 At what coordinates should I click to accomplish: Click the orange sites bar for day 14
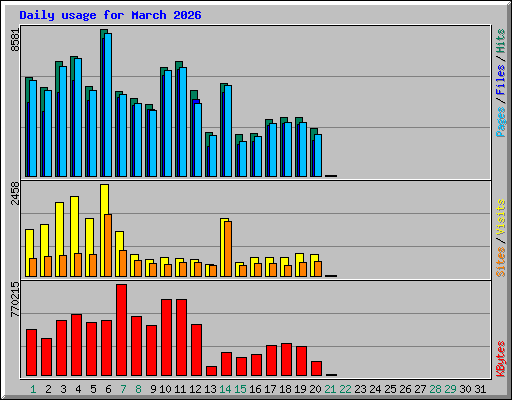228,249
